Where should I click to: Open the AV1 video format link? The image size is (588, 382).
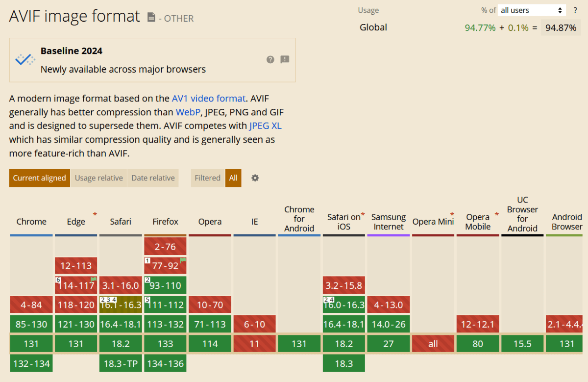point(209,98)
